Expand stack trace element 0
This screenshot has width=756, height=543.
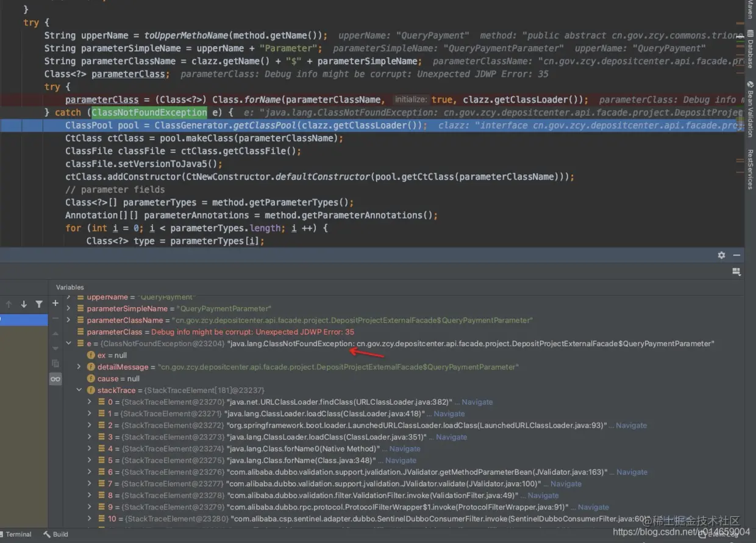pos(90,402)
